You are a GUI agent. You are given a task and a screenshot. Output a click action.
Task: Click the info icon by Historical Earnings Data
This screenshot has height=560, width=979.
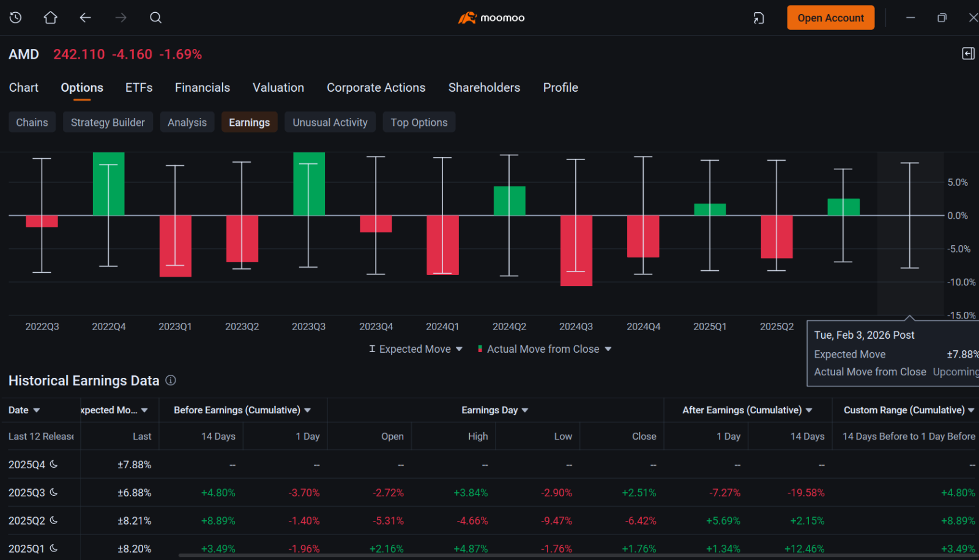171,380
